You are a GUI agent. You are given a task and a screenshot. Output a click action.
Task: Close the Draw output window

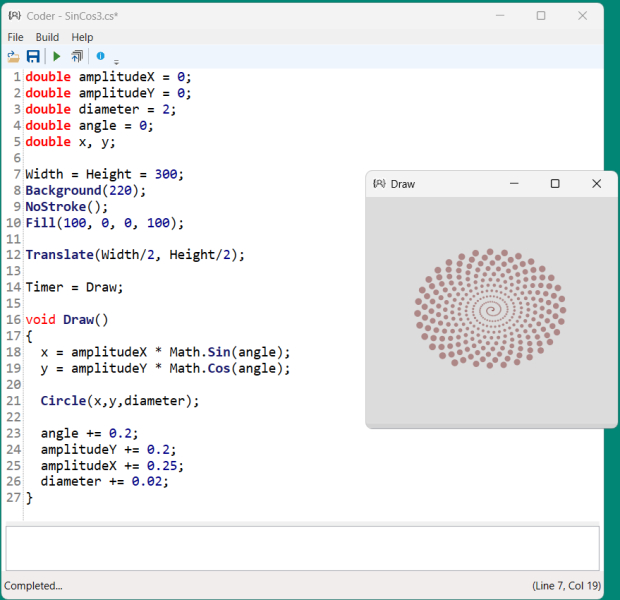coord(596,184)
